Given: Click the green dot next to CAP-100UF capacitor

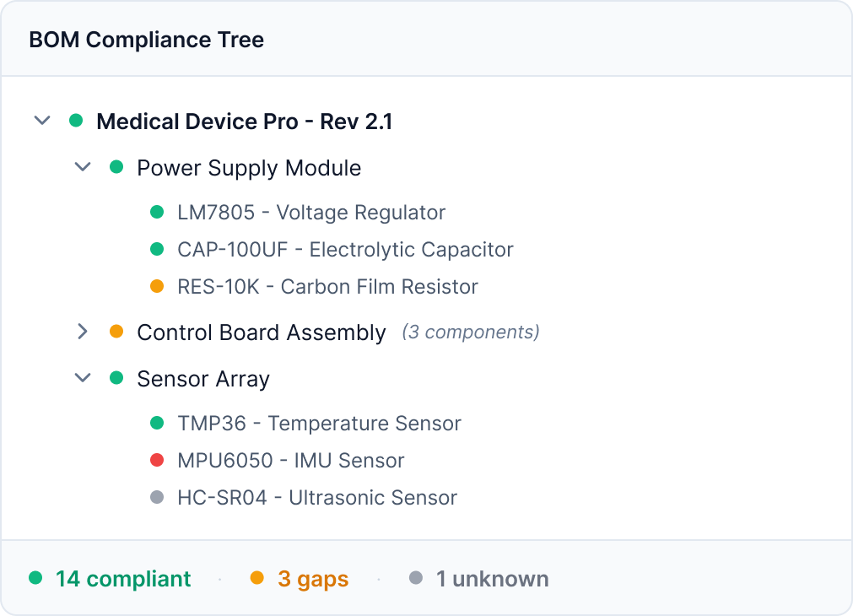Looking at the screenshot, I should coord(158,249).
